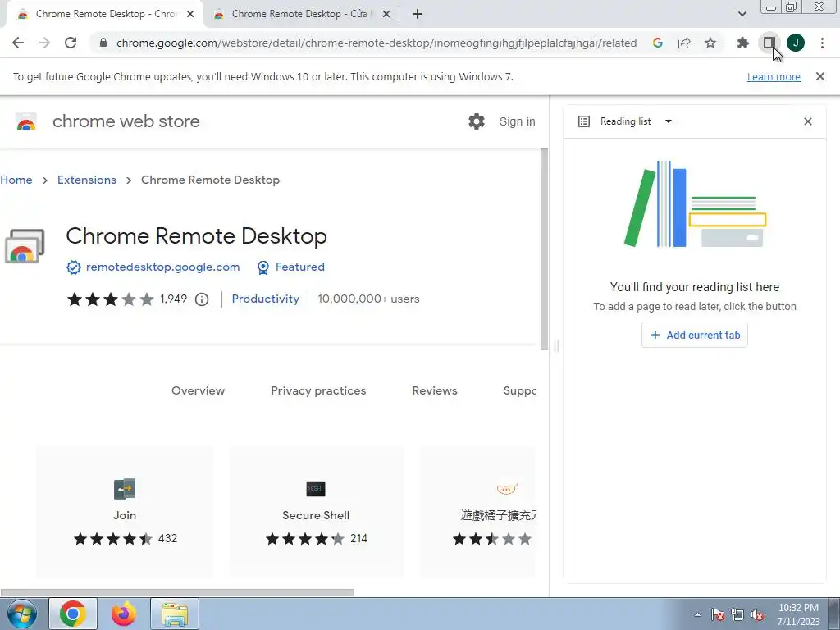Open the network status tray icon
The width and height of the screenshot is (840, 630).
pos(737,614)
